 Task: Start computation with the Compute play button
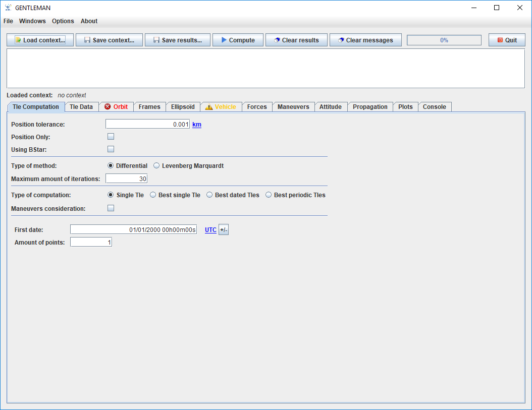click(238, 40)
